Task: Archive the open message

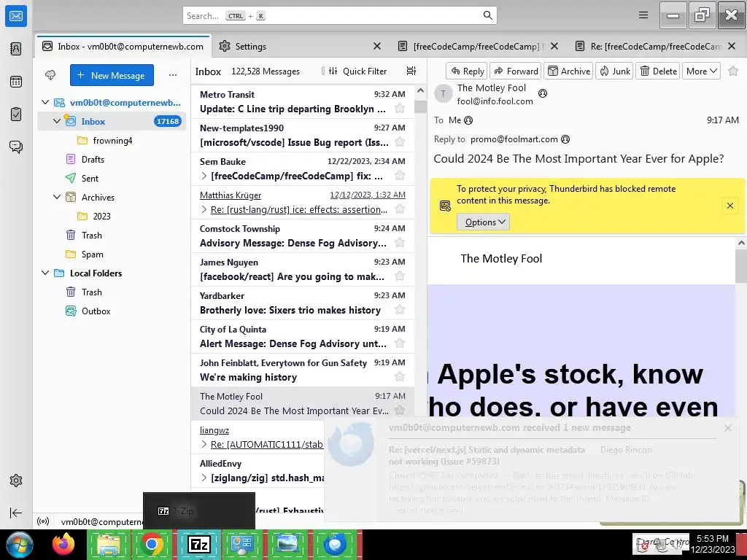Action: click(x=568, y=71)
